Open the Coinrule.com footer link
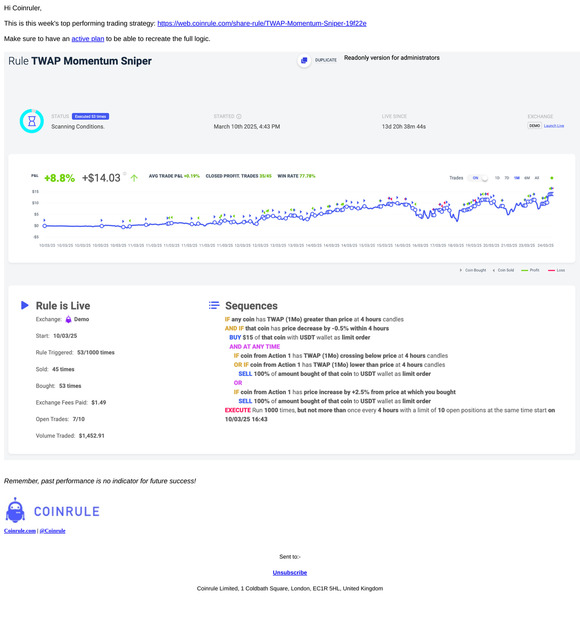 [x=20, y=531]
